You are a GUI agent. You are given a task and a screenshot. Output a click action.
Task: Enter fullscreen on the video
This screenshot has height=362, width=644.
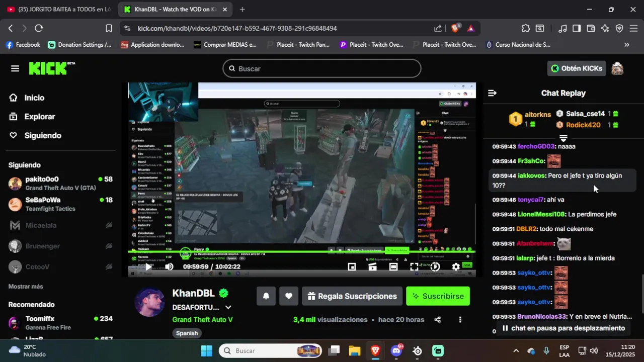pyautogui.click(x=414, y=267)
